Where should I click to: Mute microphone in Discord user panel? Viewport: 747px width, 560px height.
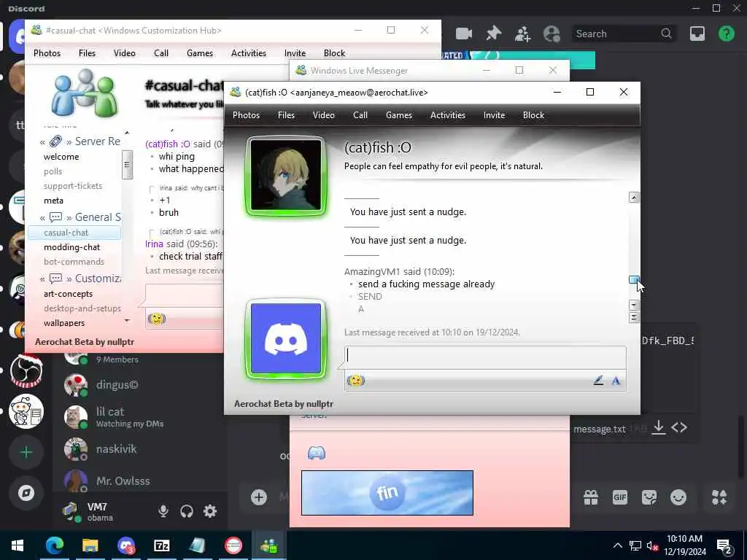tap(163, 511)
